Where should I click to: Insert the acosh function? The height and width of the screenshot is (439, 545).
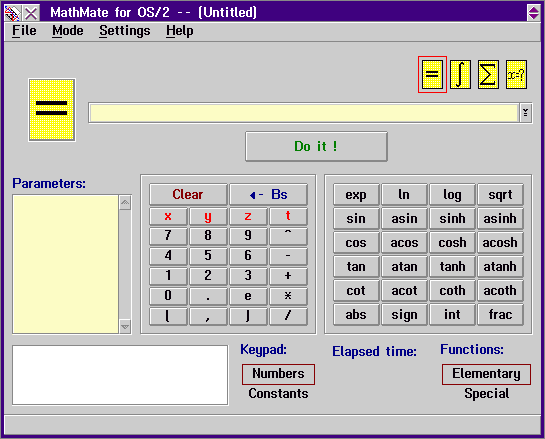(500, 242)
